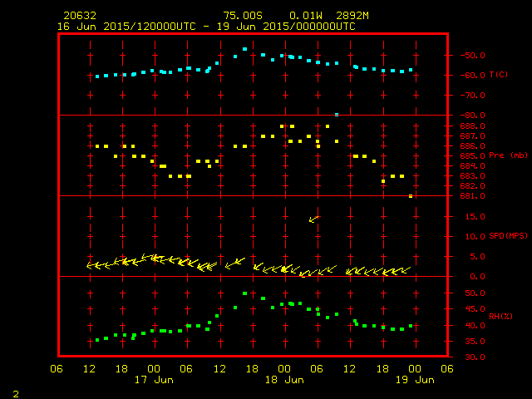Click the highest cyan temperature data point
Image resolution: width=532 pixels, height=399 pixels.
point(244,49)
